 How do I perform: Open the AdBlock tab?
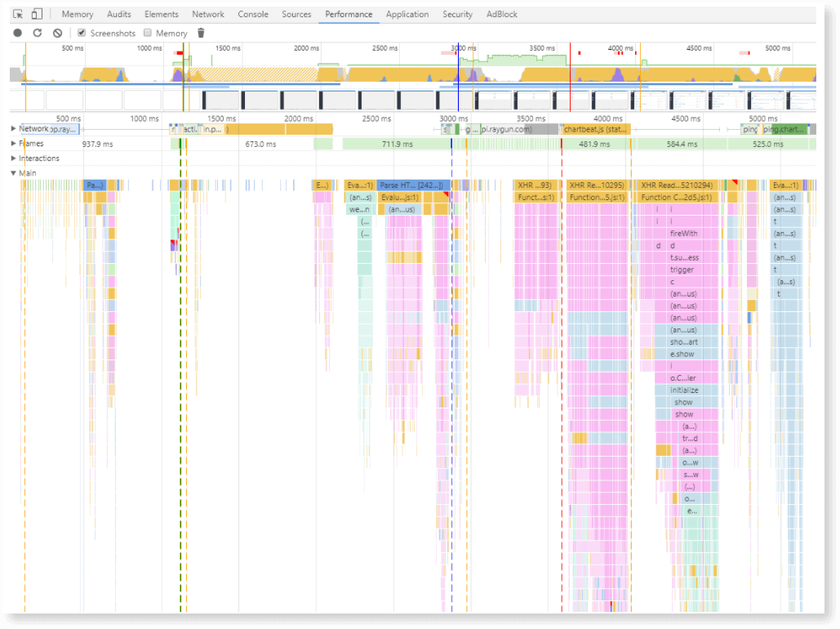501,14
